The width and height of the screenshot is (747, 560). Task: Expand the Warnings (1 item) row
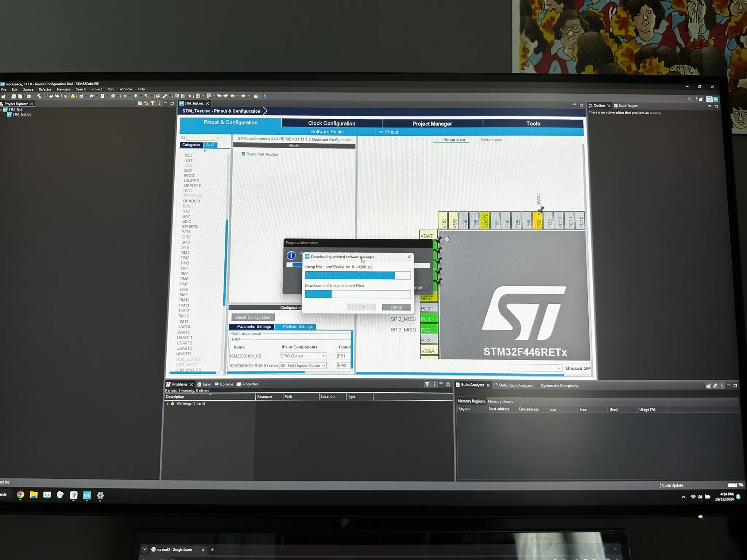coord(167,404)
